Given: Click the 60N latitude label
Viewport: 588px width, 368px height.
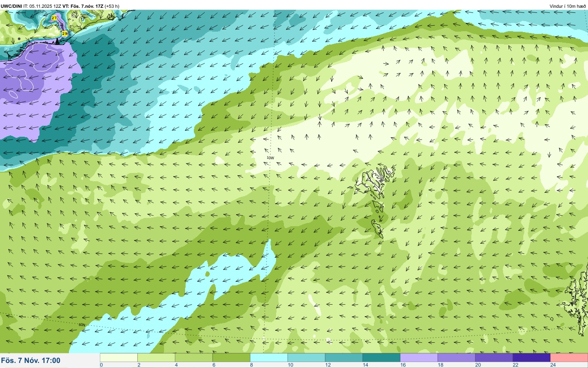Looking at the screenshot, I should (x=82, y=324).
